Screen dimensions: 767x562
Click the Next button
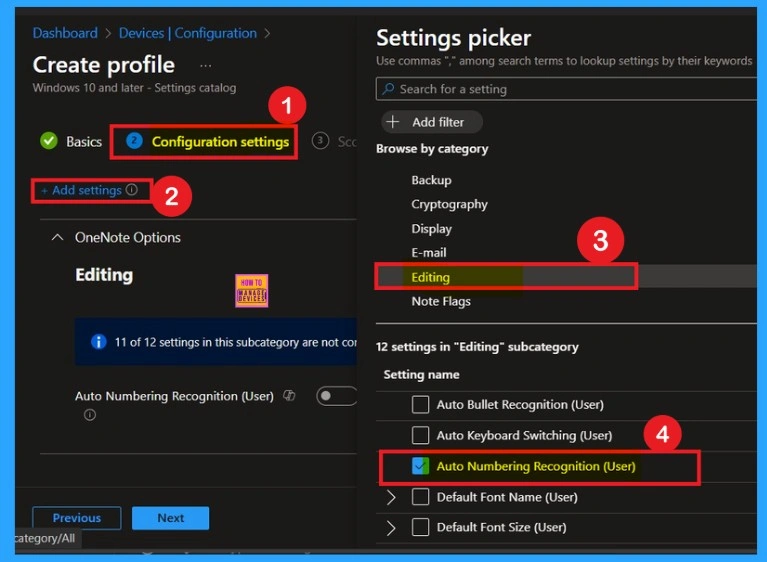click(x=170, y=518)
